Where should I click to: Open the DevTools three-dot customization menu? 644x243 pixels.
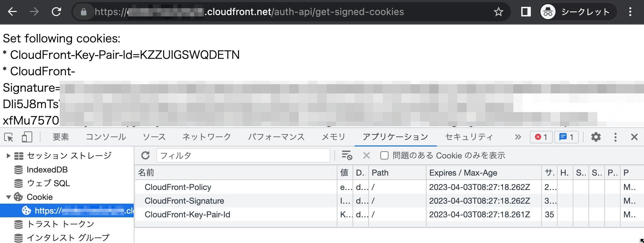click(x=616, y=137)
